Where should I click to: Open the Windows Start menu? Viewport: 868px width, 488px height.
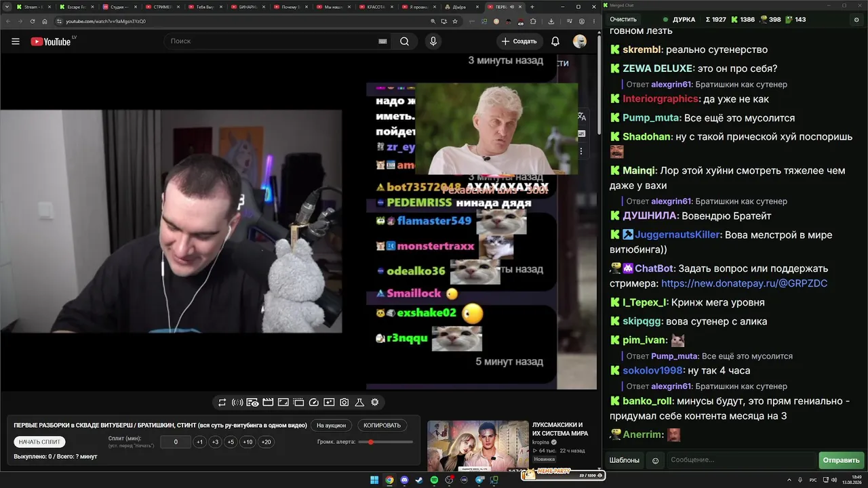click(x=374, y=480)
